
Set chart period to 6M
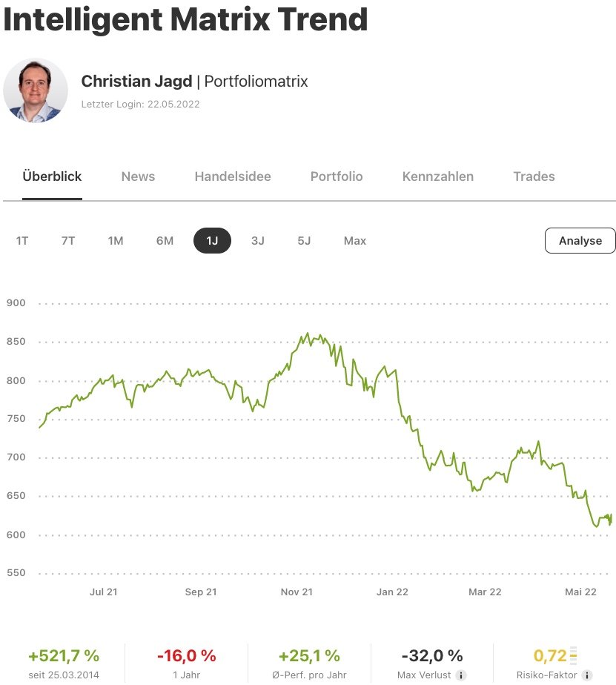[x=165, y=240]
